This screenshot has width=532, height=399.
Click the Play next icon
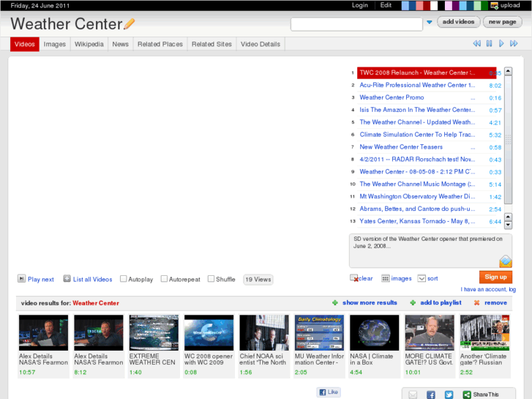pyautogui.click(x=21, y=279)
